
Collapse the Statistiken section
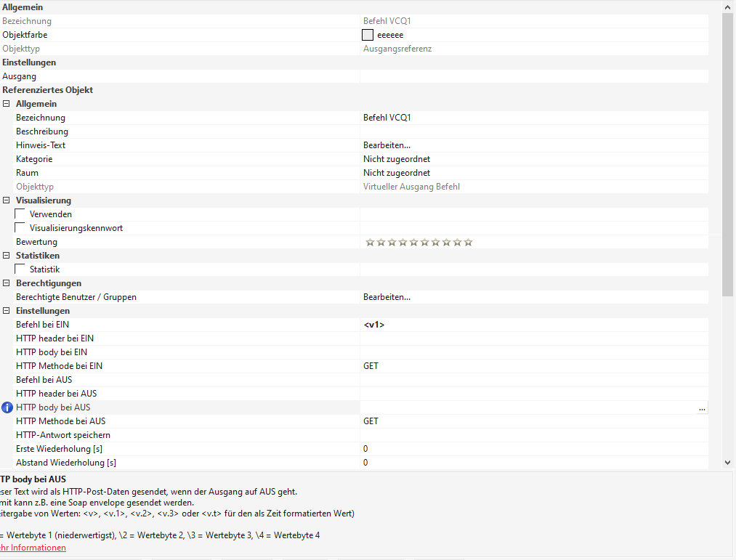(x=7, y=256)
